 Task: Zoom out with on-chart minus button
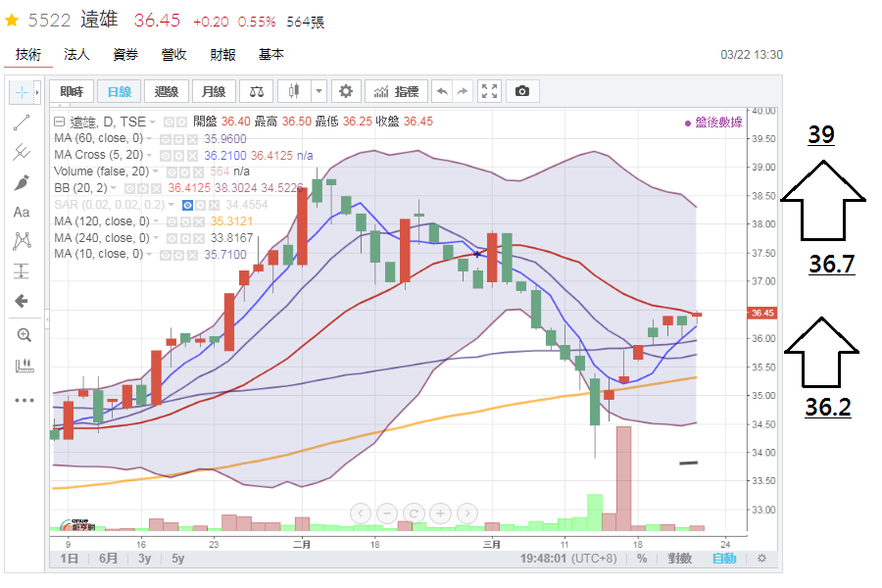click(x=387, y=514)
